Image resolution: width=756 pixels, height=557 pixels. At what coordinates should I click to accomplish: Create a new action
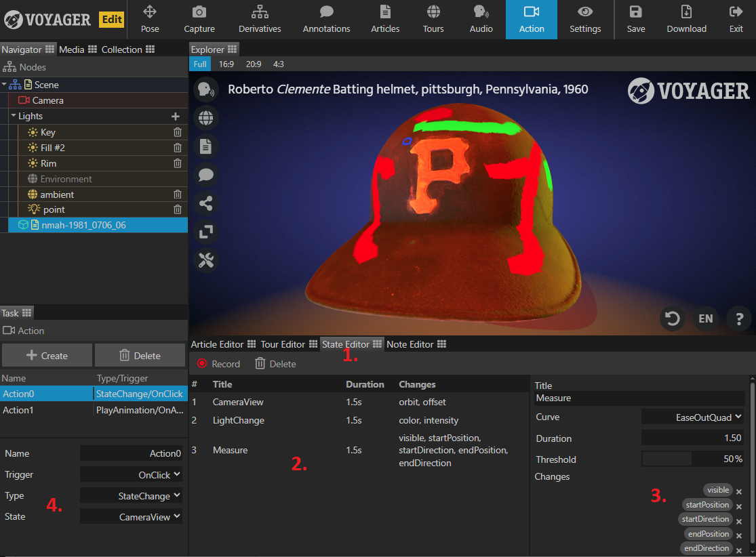(x=47, y=356)
